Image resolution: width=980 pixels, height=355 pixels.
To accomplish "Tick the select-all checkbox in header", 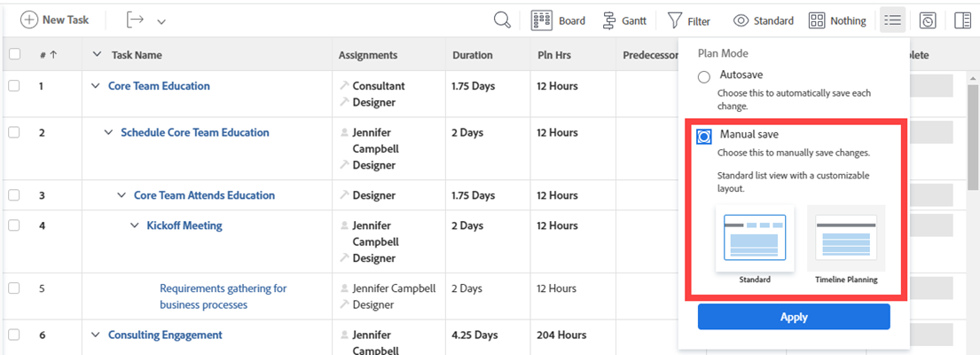I will click(x=14, y=54).
